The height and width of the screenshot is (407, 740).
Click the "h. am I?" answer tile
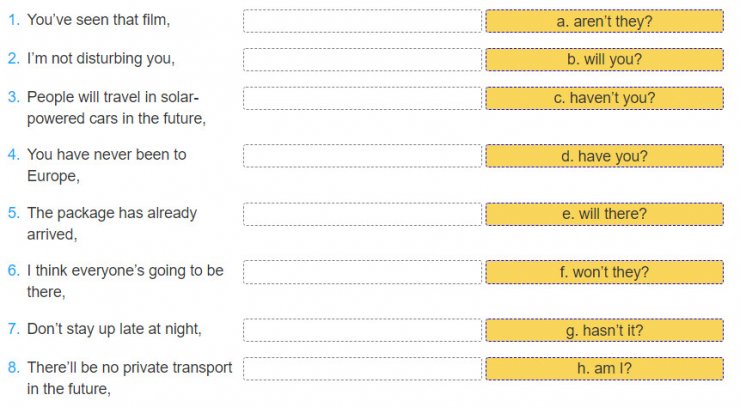[604, 368]
